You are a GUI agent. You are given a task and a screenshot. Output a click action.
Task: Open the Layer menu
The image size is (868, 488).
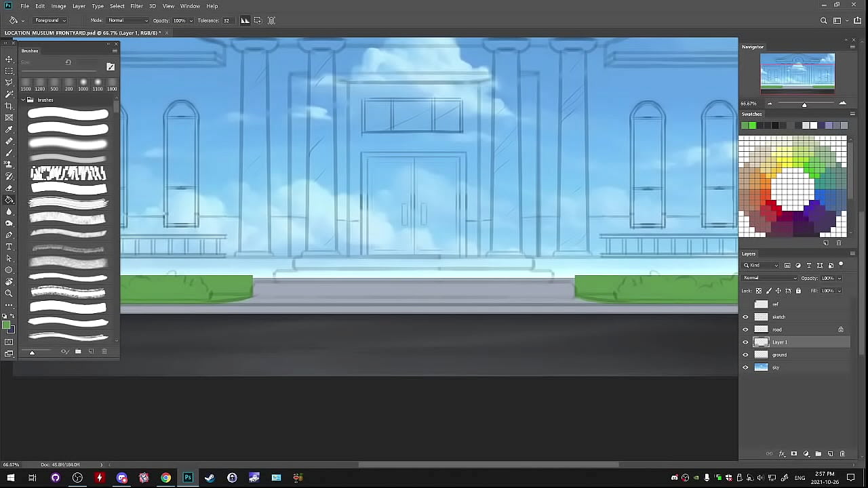coord(79,6)
